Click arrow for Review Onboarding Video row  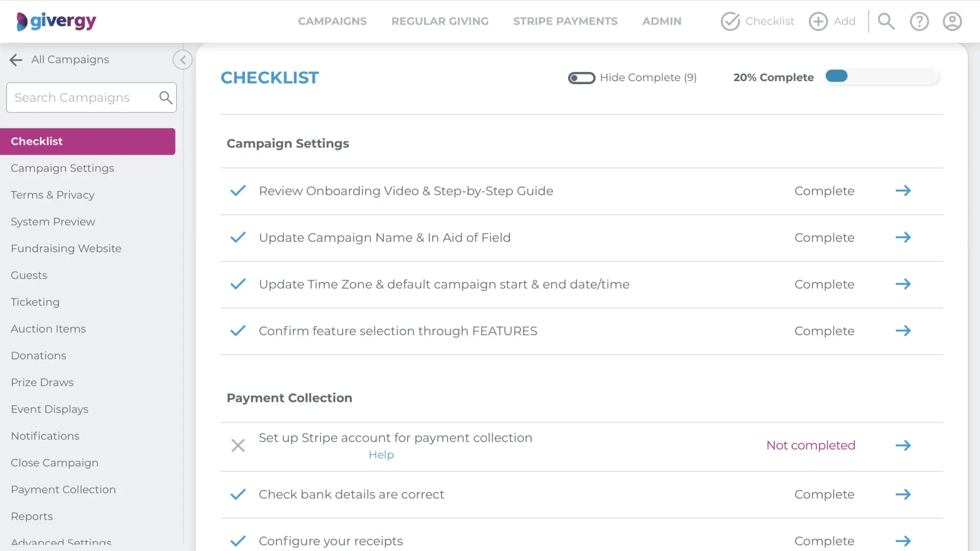point(903,191)
